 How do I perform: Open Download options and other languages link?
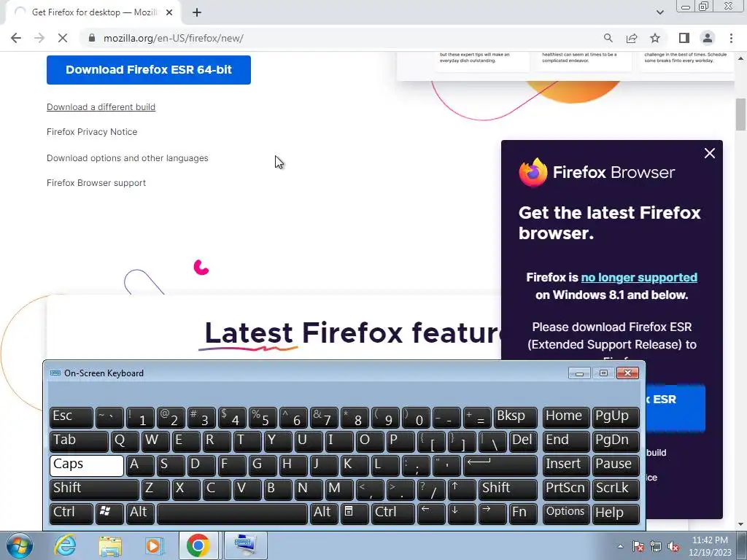[127, 158]
